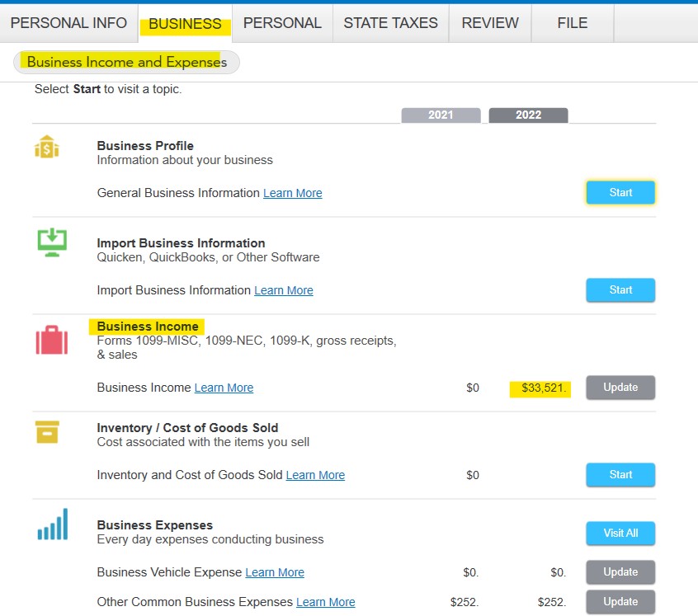Go to the STATE TAXES tab
698x616 pixels.
tap(390, 23)
